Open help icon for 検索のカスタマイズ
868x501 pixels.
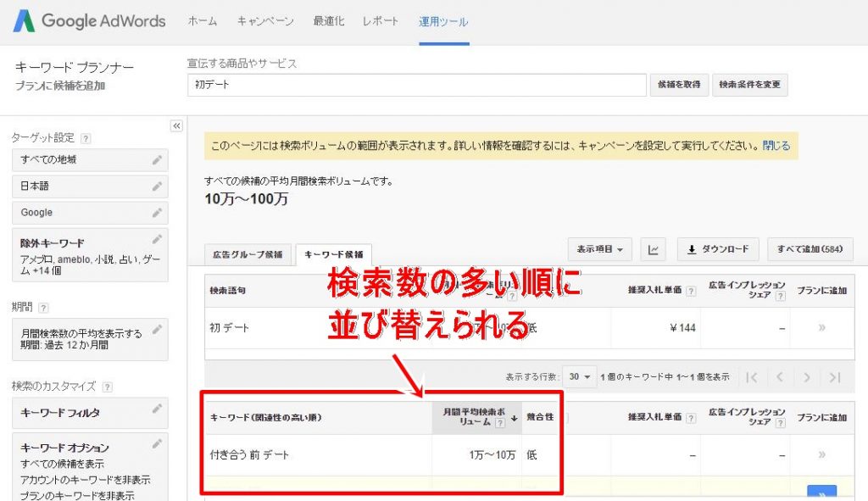pos(108,387)
